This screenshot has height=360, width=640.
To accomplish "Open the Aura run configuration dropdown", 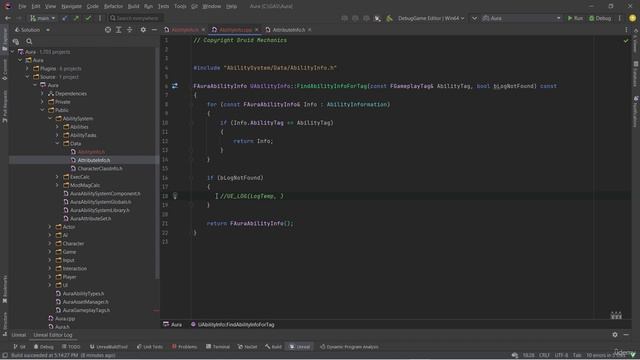I will click(x=522, y=18).
